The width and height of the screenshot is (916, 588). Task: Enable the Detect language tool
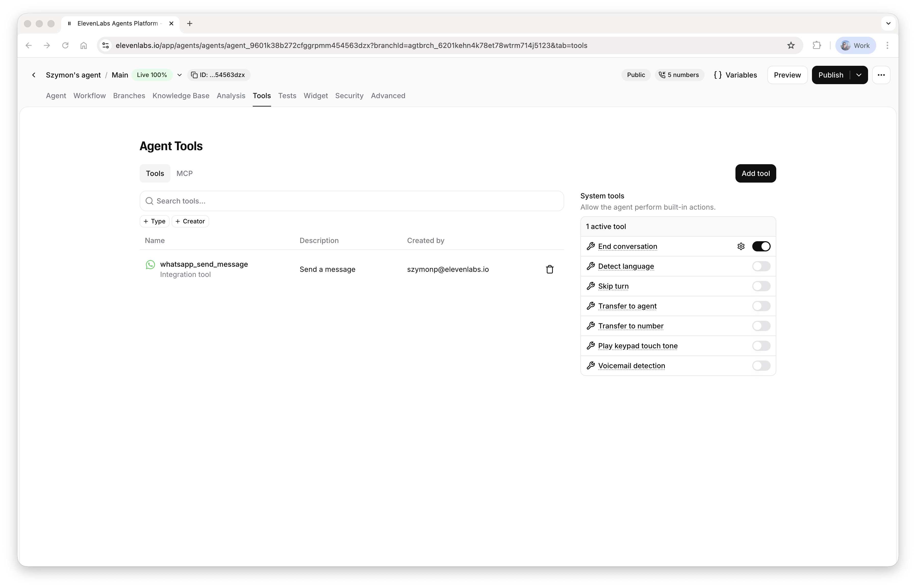pos(761,266)
